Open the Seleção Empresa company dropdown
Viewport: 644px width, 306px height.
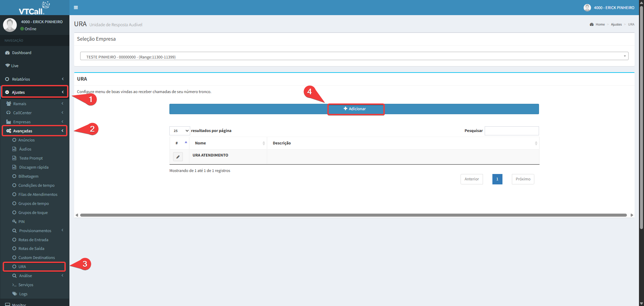(x=354, y=56)
